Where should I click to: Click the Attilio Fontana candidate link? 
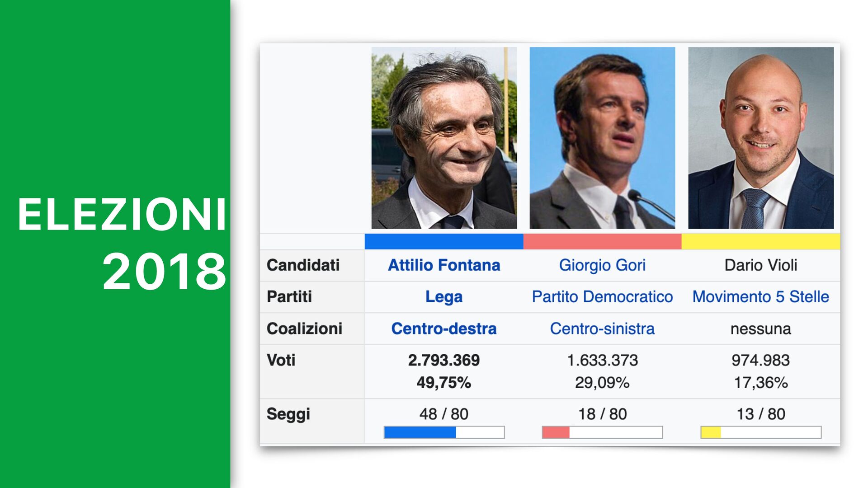[443, 265]
